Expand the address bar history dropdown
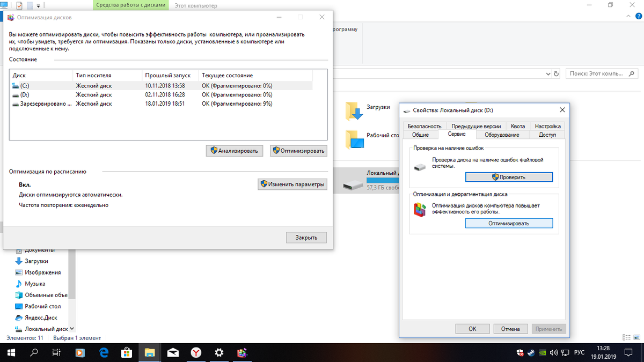 click(x=547, y=73)
